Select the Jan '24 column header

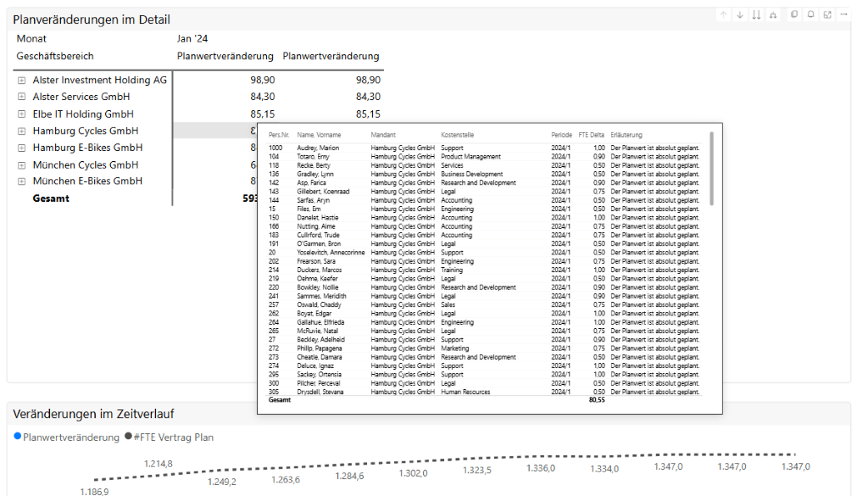192,39
